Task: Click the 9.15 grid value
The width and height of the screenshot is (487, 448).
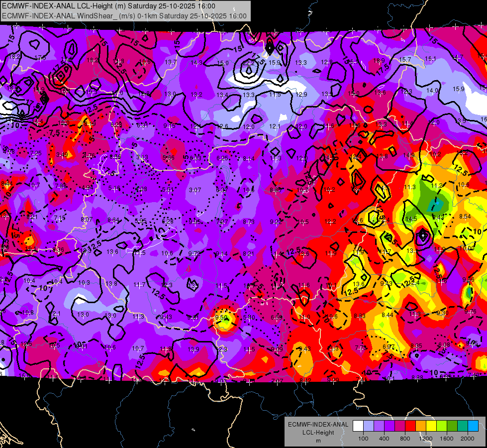Action: pos(170,125)
